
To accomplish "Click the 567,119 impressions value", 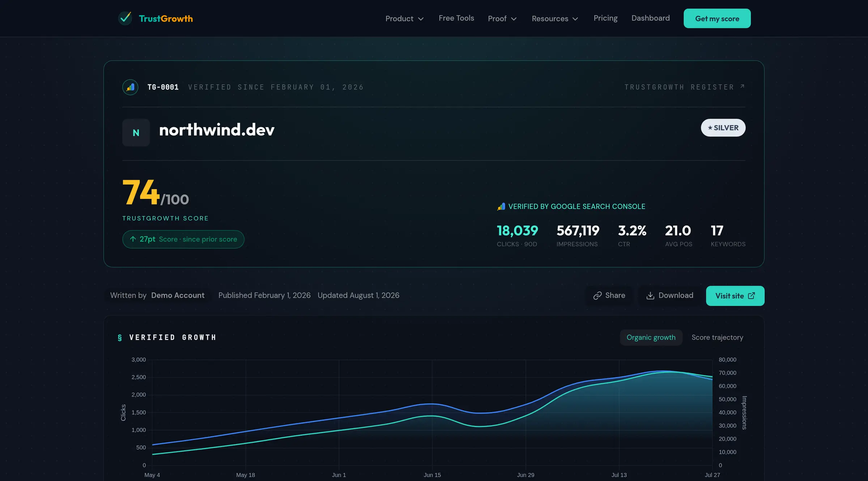I will click(x=578, y=231).
